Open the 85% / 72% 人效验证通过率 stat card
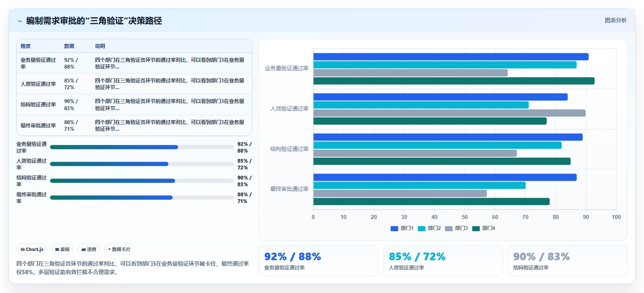 click(443, 261)
